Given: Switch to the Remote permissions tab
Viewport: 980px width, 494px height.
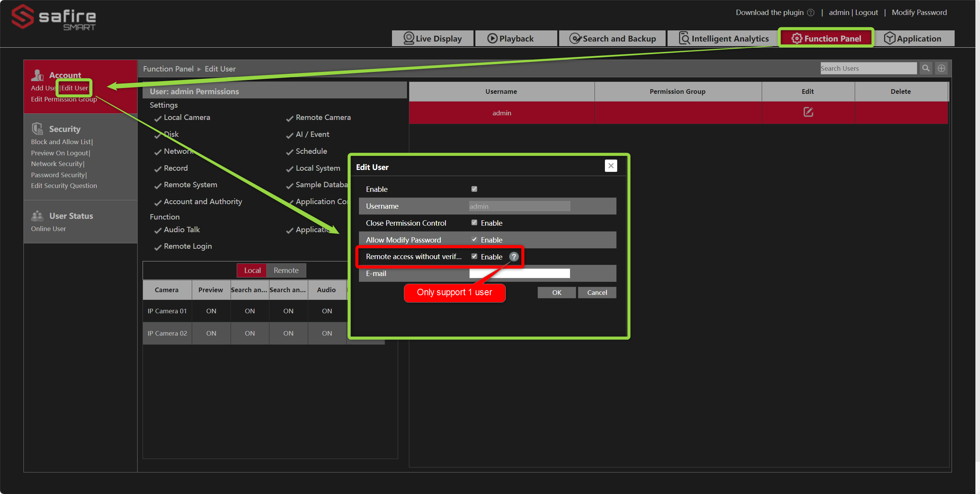Looking at the screenshot, I should pyautogui.click(x=286, y=270).
